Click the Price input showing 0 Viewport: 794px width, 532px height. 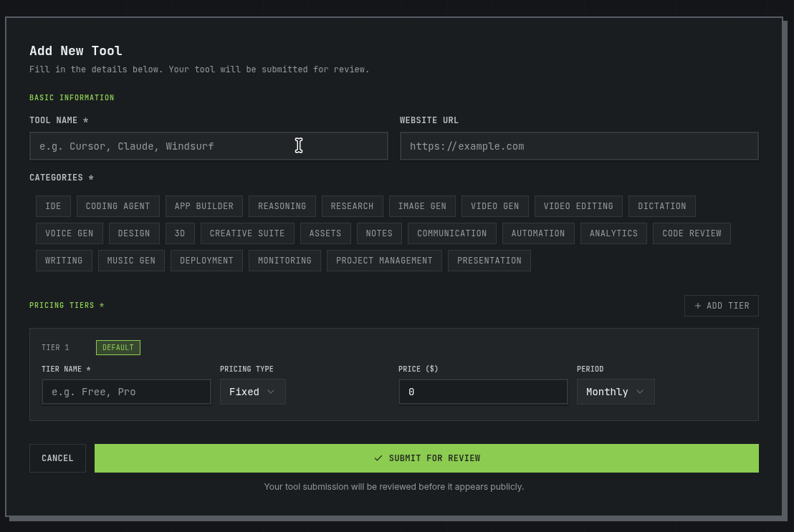(483, 392)
